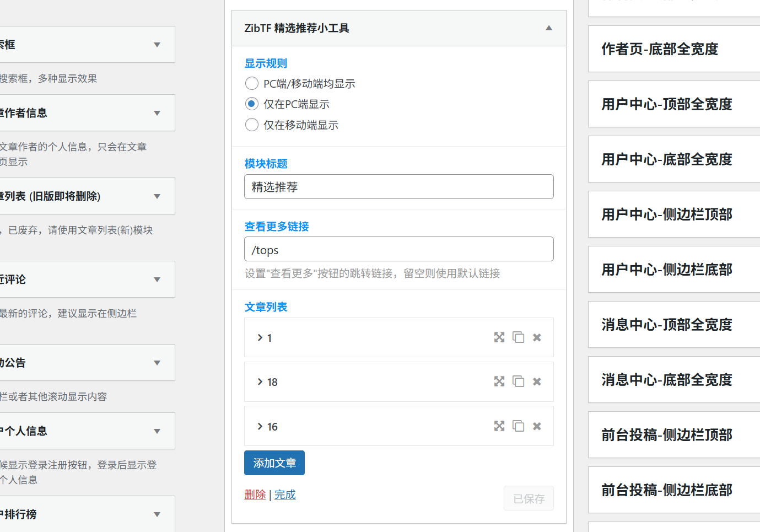The image size is (760, 532).
Task: Expand article entry "1" details
Action: pos(260,337)
